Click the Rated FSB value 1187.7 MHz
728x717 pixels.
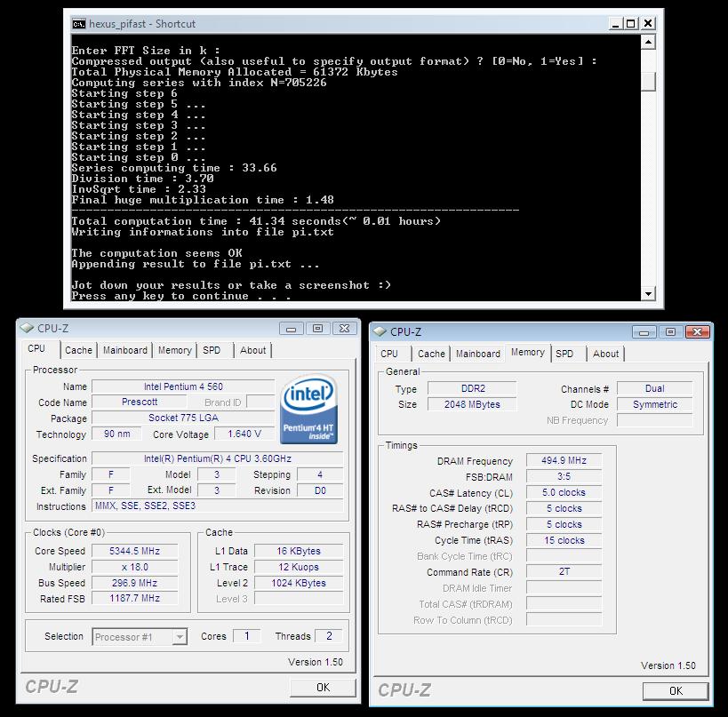click(134, 599)
